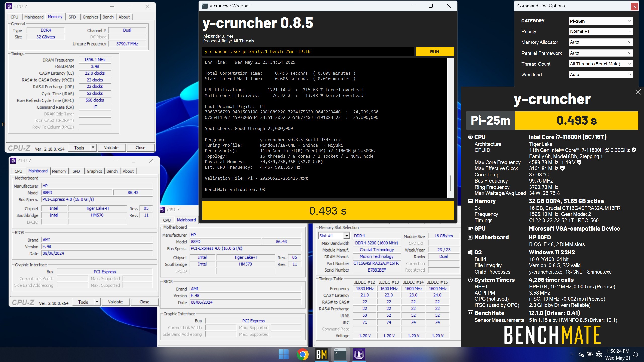This screenshot has width=644, height=362.
Task: Click the 0.493 s yellow result bar
Action: [328, 211]
